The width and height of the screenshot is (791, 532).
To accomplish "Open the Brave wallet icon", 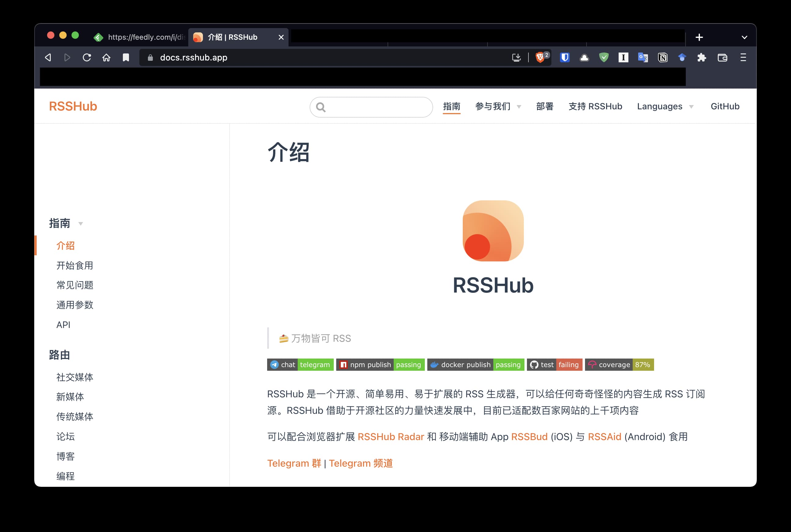I will [x=723, y=57].
